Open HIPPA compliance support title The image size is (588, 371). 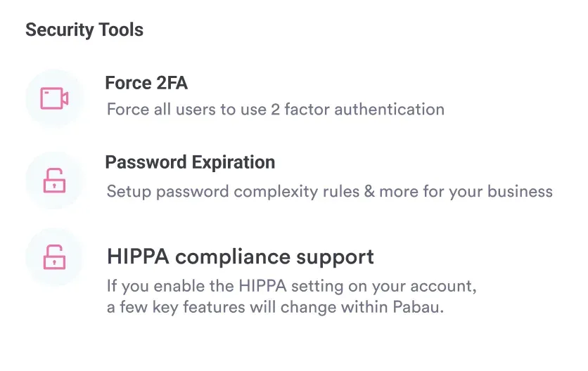pos(240,256)
